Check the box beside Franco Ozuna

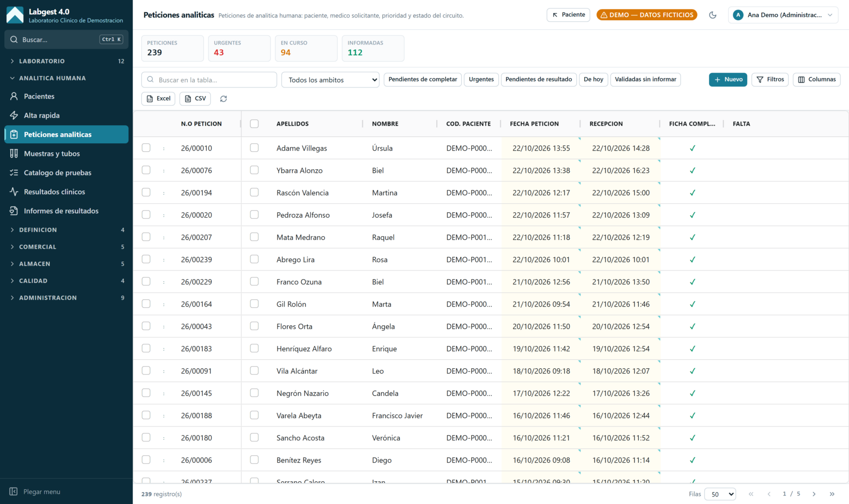(254, 282)
